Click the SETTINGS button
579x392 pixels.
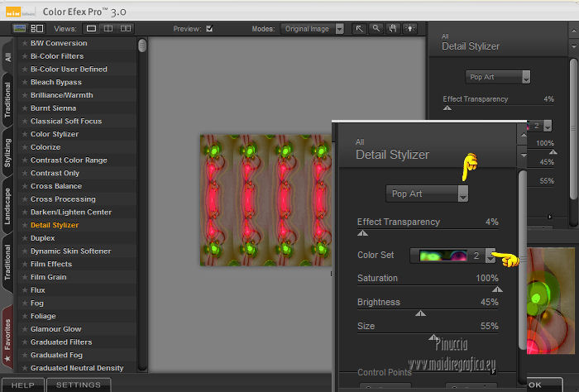79,385
